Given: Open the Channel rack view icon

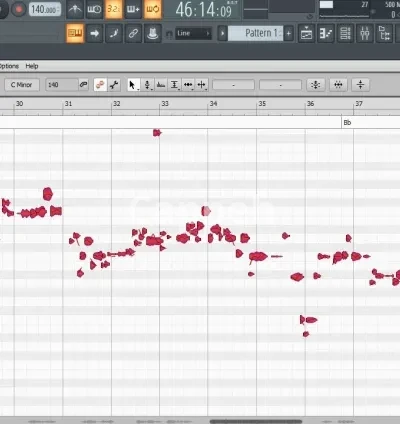Looking at the screenshot, I should point(345,33).
